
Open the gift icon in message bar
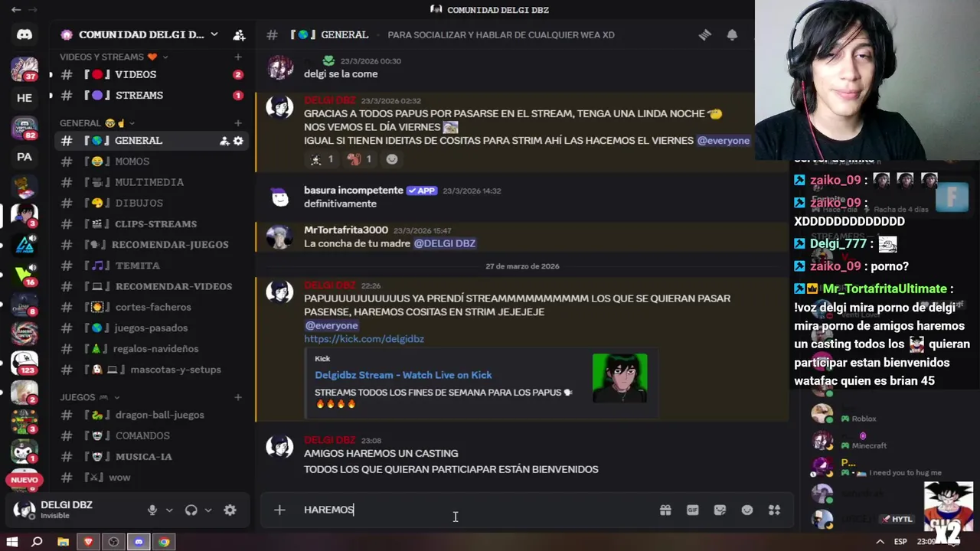[665, 510]
